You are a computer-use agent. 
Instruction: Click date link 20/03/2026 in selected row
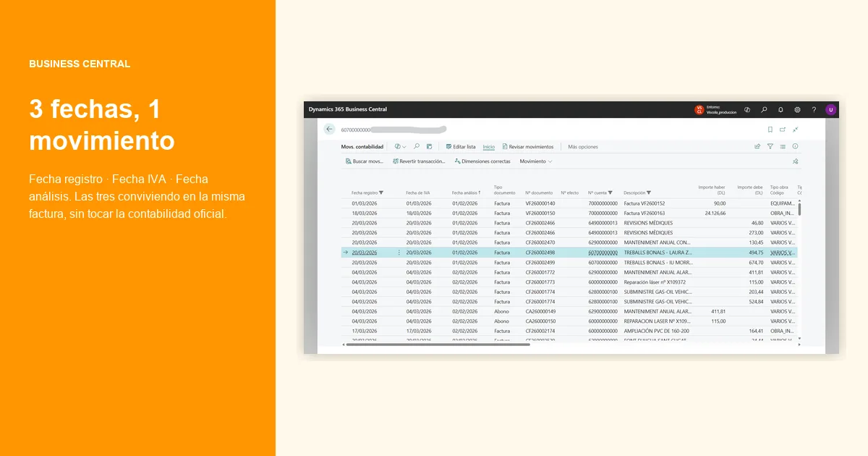point(364,253)
